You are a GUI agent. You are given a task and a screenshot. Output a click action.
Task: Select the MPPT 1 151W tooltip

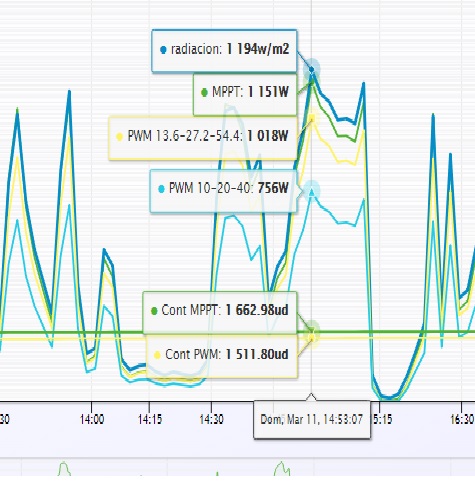click(245, 95)
